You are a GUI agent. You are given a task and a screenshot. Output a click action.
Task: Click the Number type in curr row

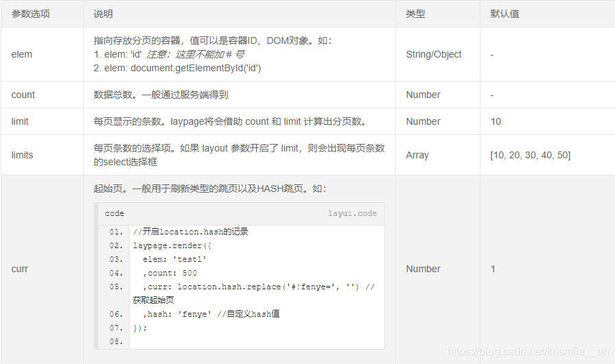[423, 269]
